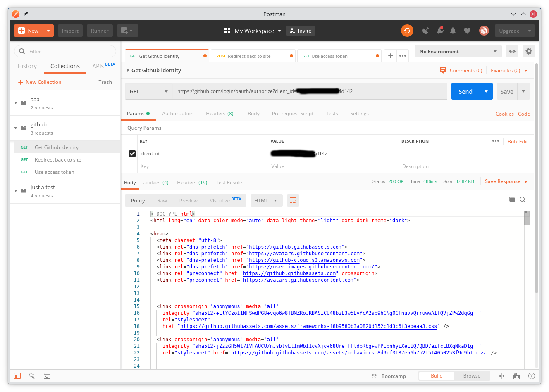Switch to Browse mode

(472, 376)
